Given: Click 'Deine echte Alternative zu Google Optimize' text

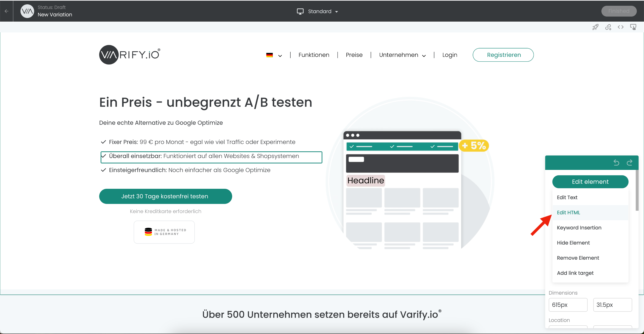Looking at the screenshot, I should coord(161,123).
